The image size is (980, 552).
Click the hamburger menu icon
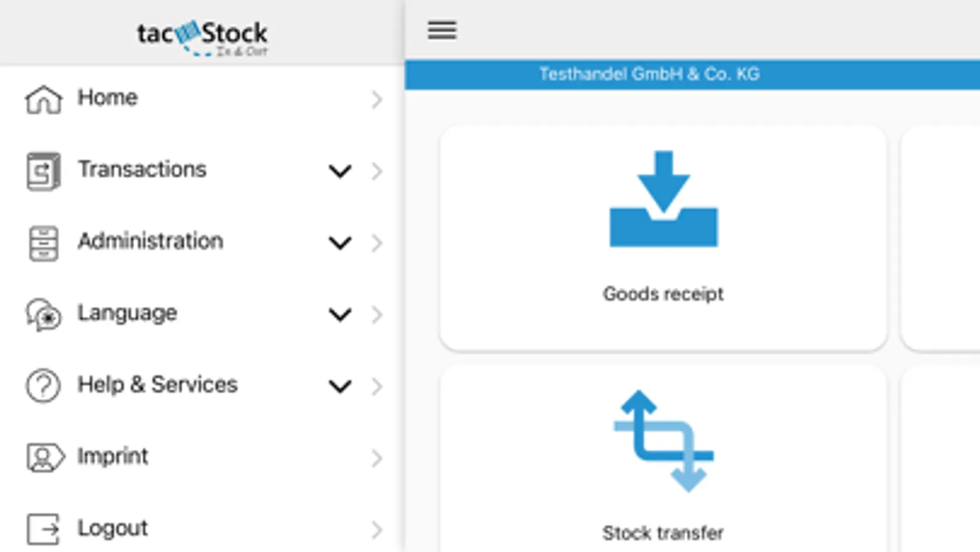(x=442, y=30)
